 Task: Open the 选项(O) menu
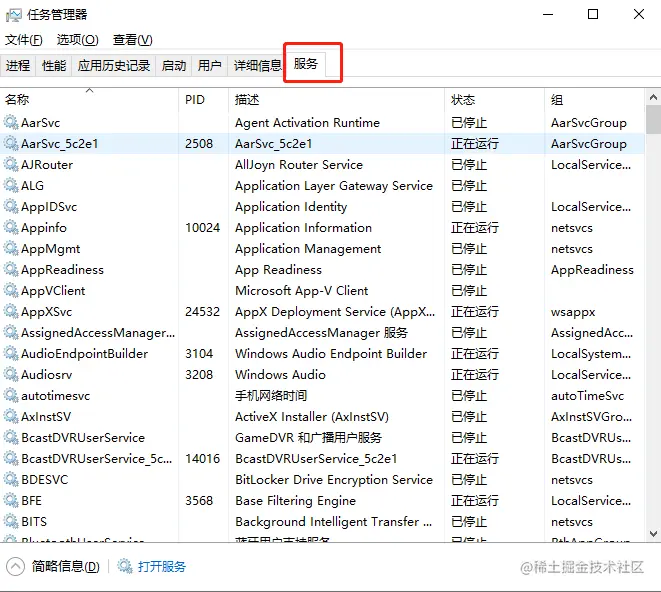tap(78, 40)
